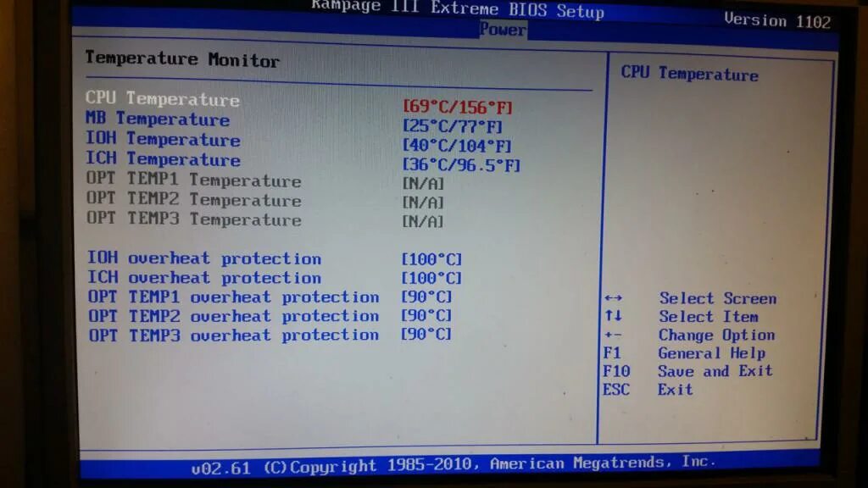Click the [N/A] value for OPT TEMP1 Temperature
Image resolution: width=868 pixels, height=488 pixels.
423,184
